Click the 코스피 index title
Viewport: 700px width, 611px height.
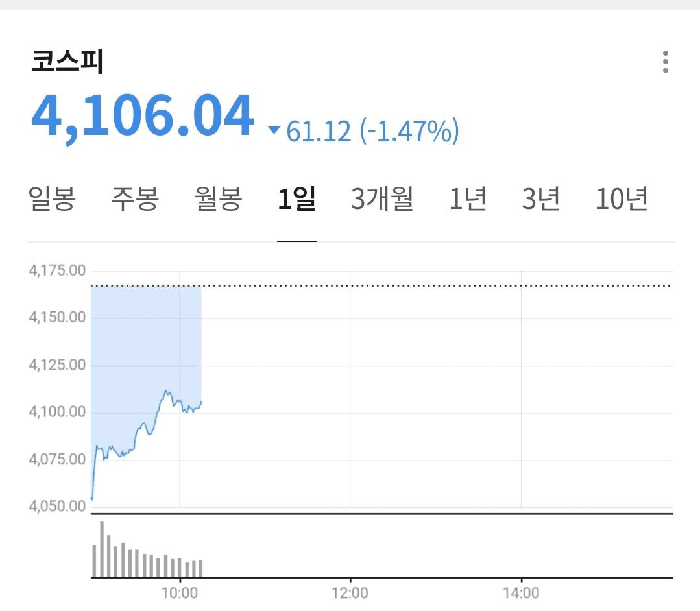[67, 62]
